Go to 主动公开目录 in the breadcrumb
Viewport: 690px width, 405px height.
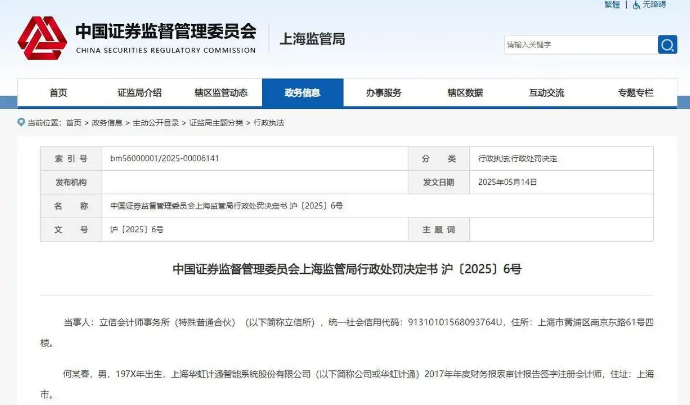click(155, 123)
